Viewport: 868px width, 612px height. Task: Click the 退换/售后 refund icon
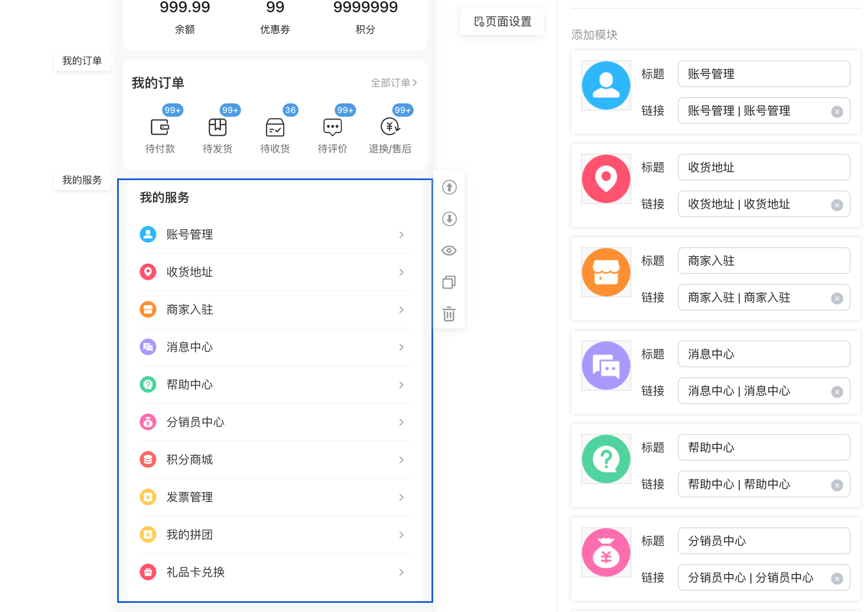tap(390, 127)
